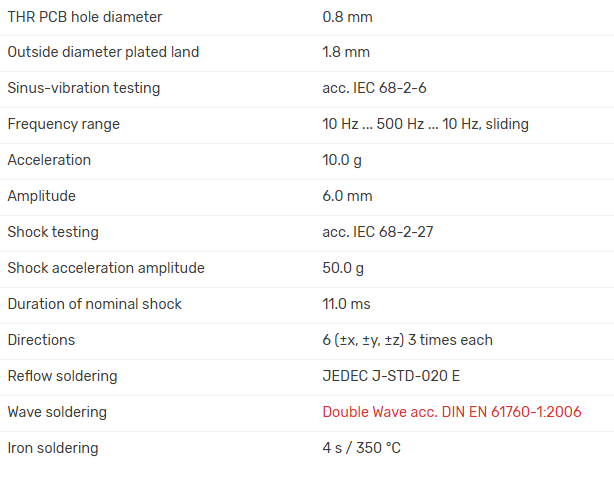Click the 10.0 g acceleration value
Image resolution: width=614 pixels, height=481 pixels.
pyautogui.click(x=343, y=160)
